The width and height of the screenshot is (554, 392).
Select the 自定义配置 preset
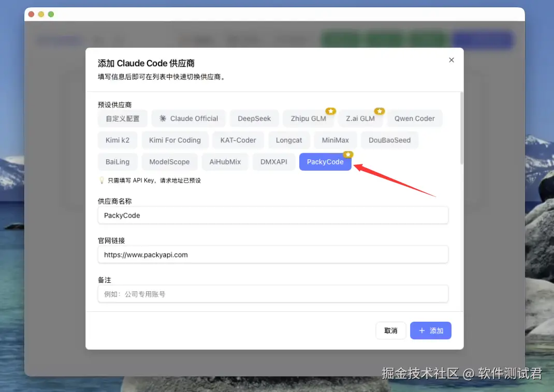(x=123, y=118)
